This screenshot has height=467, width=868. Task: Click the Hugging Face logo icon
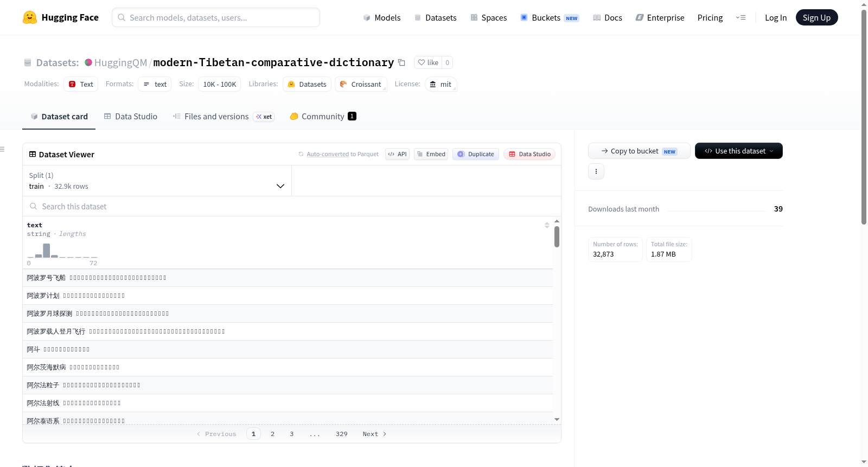point(30,17)
